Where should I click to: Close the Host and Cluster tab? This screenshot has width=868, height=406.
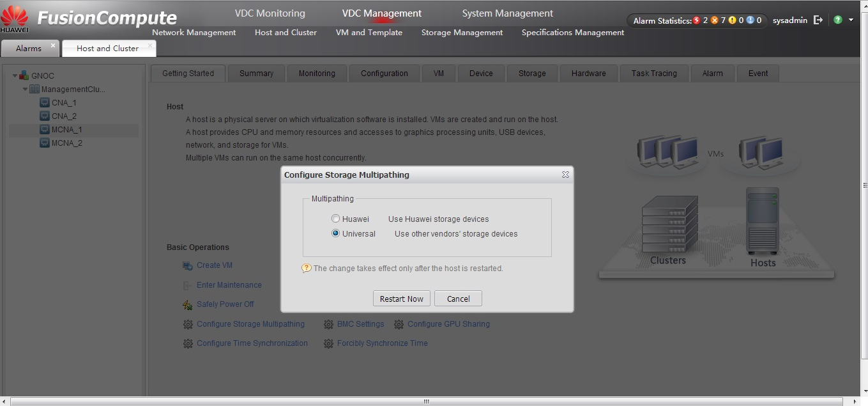150,45
